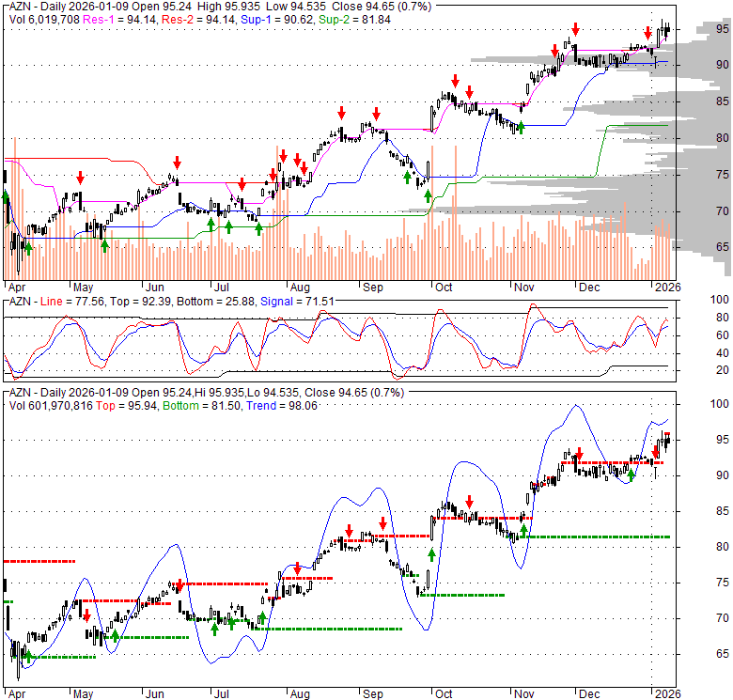Select the Bottom = 81.50 label
Image resolution: width=733 pixels, height=700 pixels.
[202, 406]
